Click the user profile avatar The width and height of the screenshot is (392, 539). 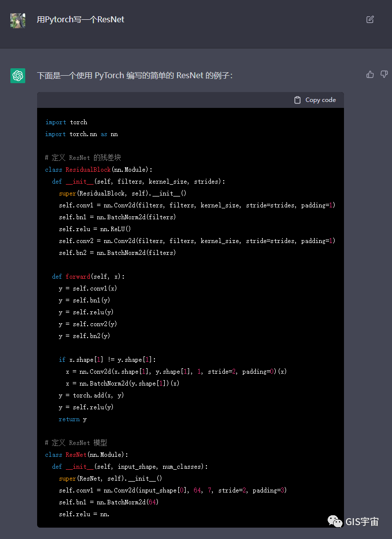coord(18,21)
